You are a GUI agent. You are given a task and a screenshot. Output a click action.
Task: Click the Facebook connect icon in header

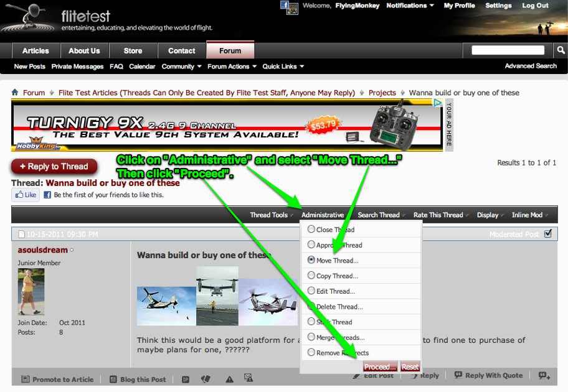[x=285, y=5]
